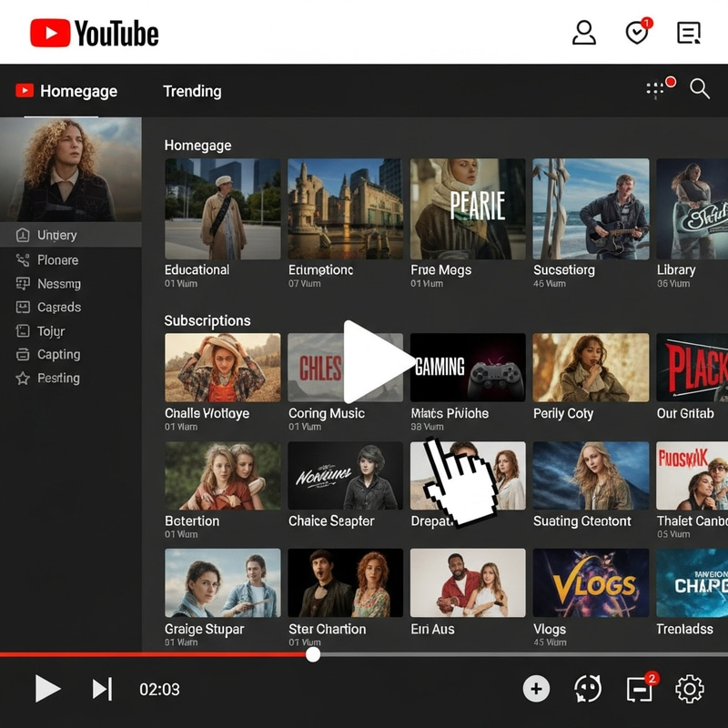Open Plonere in the sidebar
728x728 pixels.
point(57,260)
